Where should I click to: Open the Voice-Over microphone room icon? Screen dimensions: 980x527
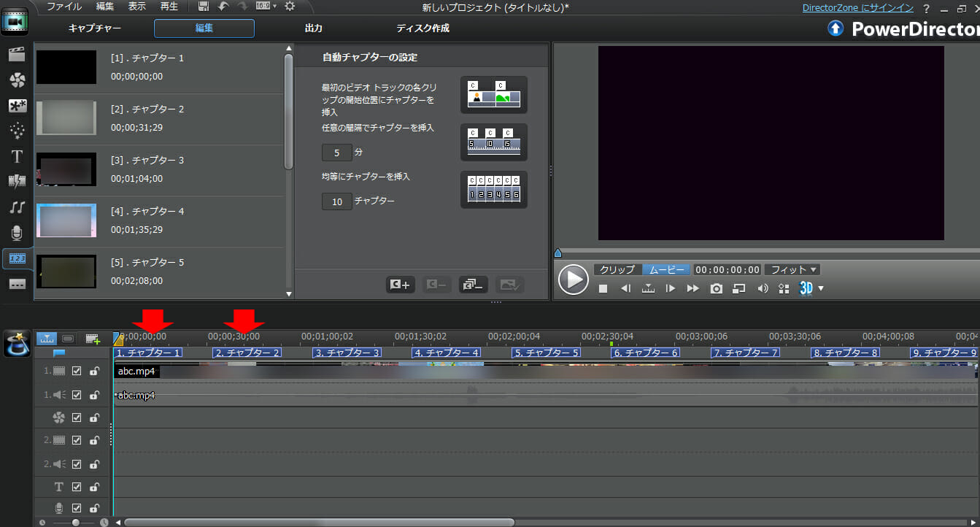tap(18, 233)
